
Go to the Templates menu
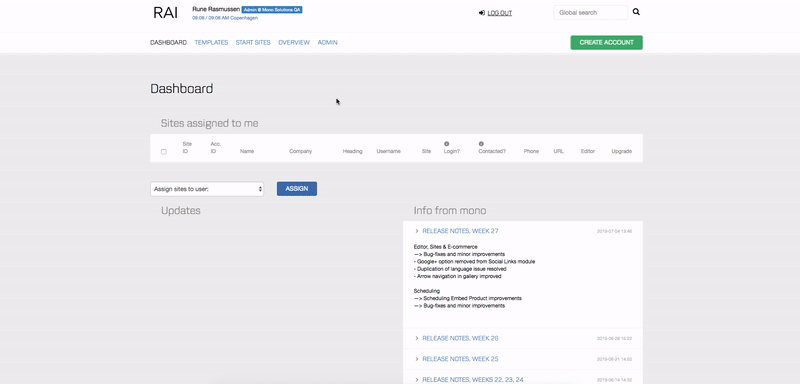click(x=211, y=42)
